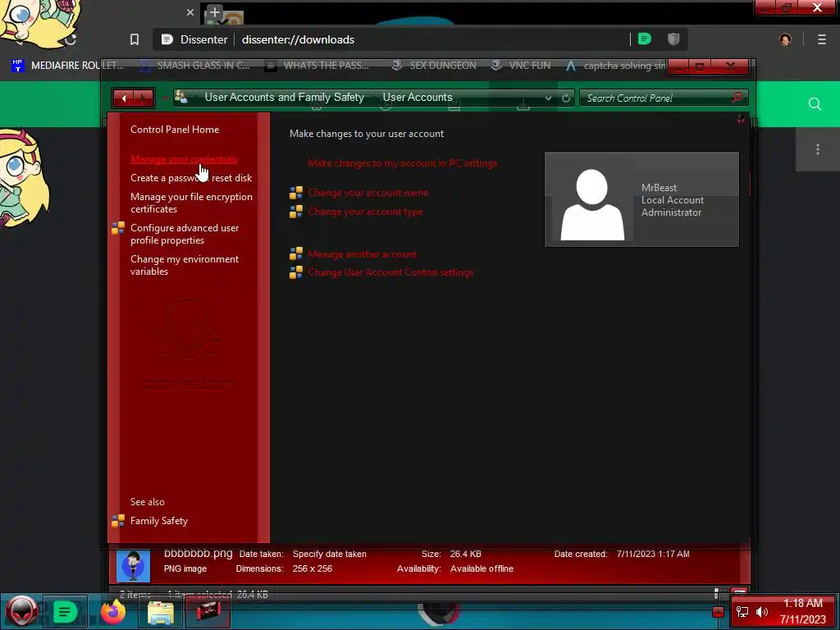
Task: Open Configure advanced user profile properties
Action: [185, 234]
